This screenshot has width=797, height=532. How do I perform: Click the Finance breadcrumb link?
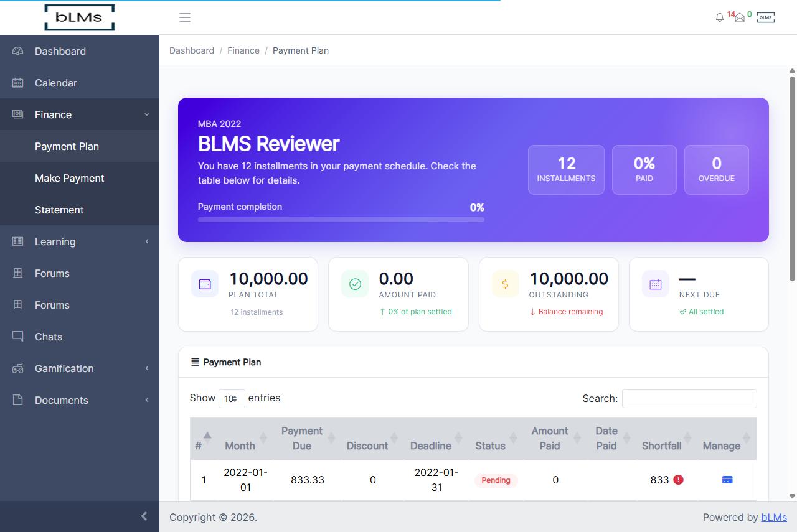click(243, 50)
